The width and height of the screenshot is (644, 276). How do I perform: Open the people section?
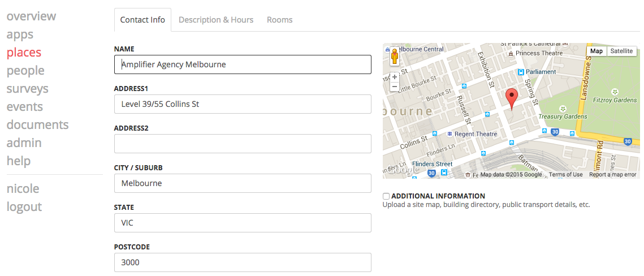(x=25, y=71)
